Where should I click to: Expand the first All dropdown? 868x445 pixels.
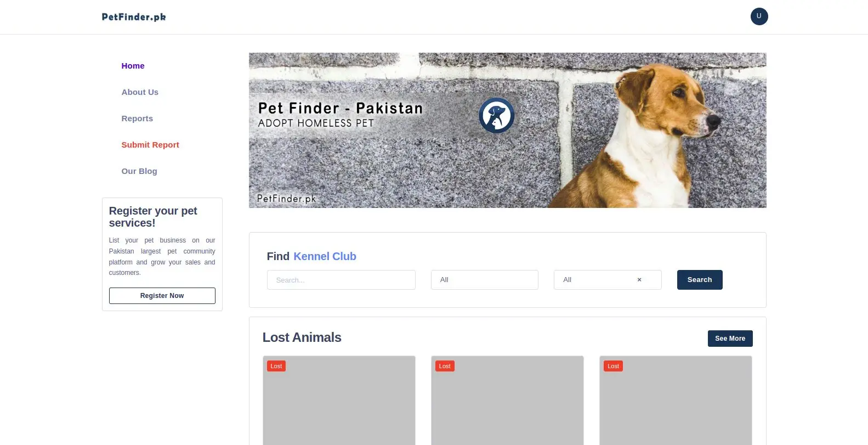[x=484, y=280]
